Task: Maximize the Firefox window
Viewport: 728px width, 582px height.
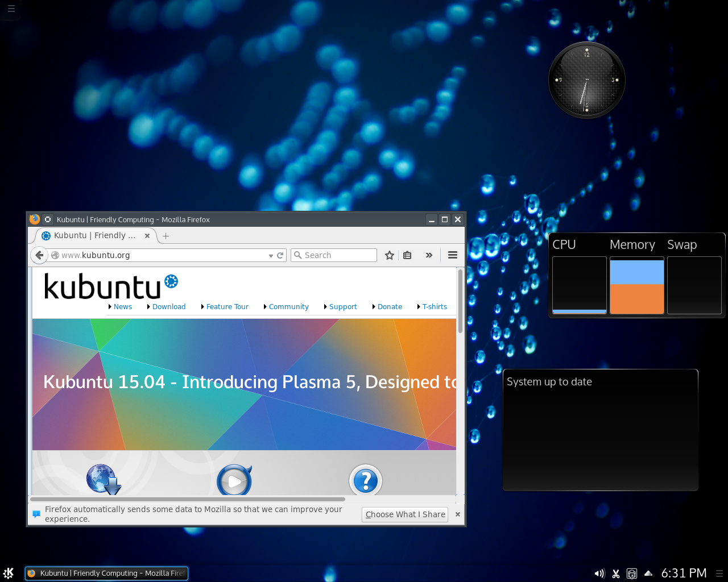Action: 445,219
